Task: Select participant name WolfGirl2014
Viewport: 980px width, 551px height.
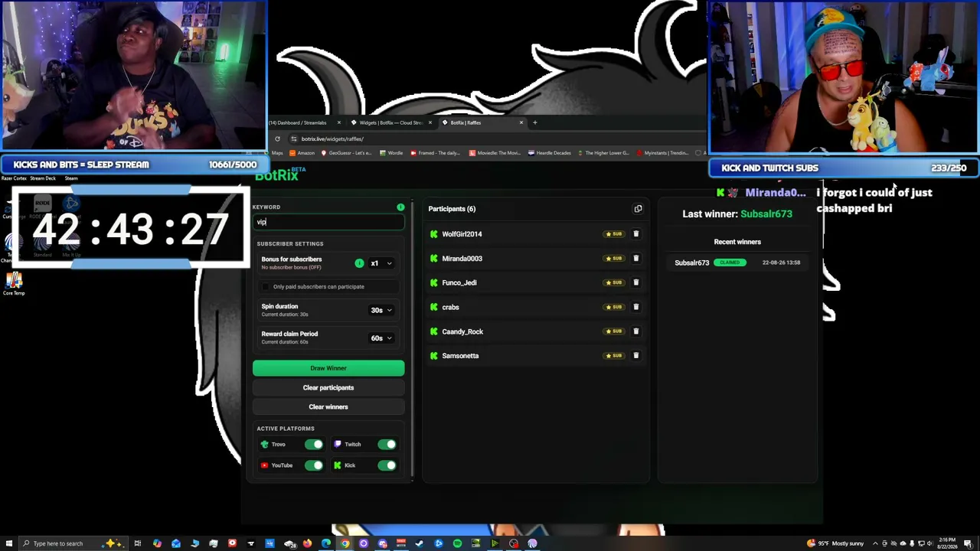Action: point(462,234)
